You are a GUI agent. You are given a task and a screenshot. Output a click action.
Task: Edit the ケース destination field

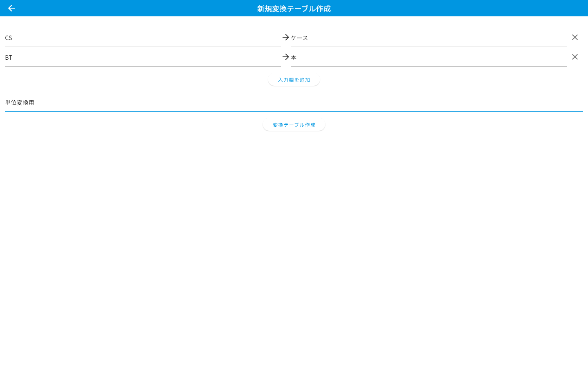(429, 38)
